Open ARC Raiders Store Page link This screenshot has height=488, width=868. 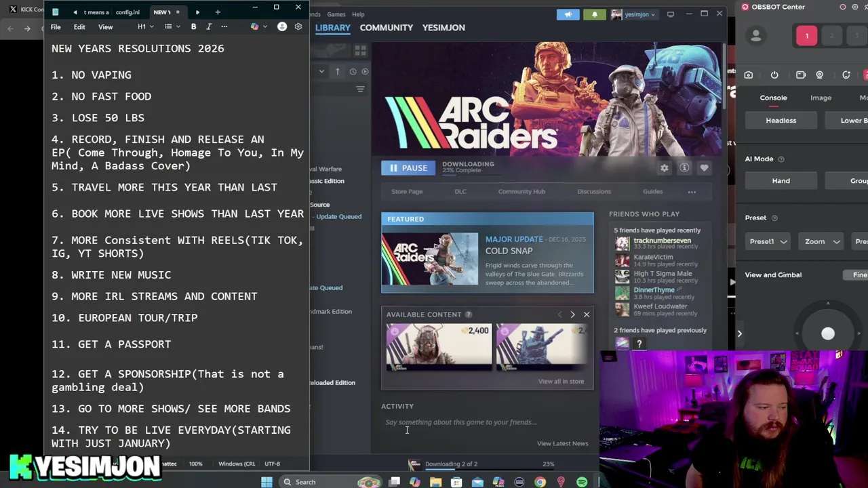pos(407,192)
